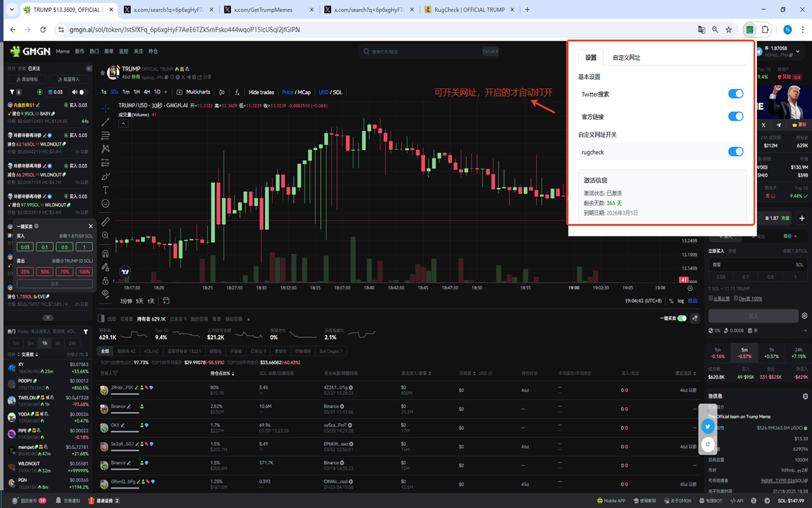Go to the 新币 page
The image size is (812, 508).
click(79, 51)
